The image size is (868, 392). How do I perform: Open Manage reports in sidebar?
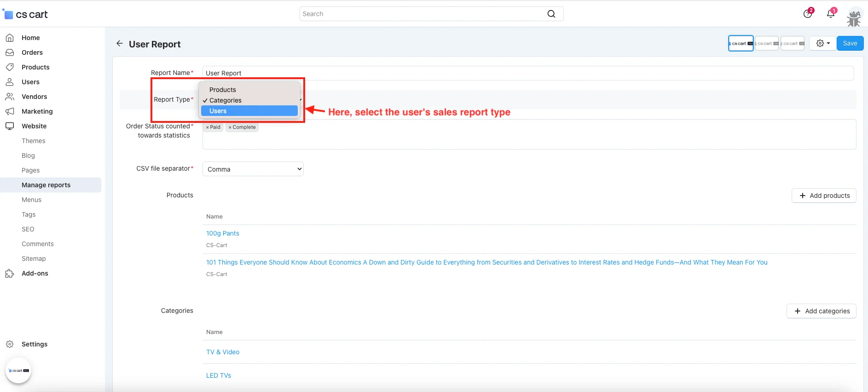click(x=46, y=185)
